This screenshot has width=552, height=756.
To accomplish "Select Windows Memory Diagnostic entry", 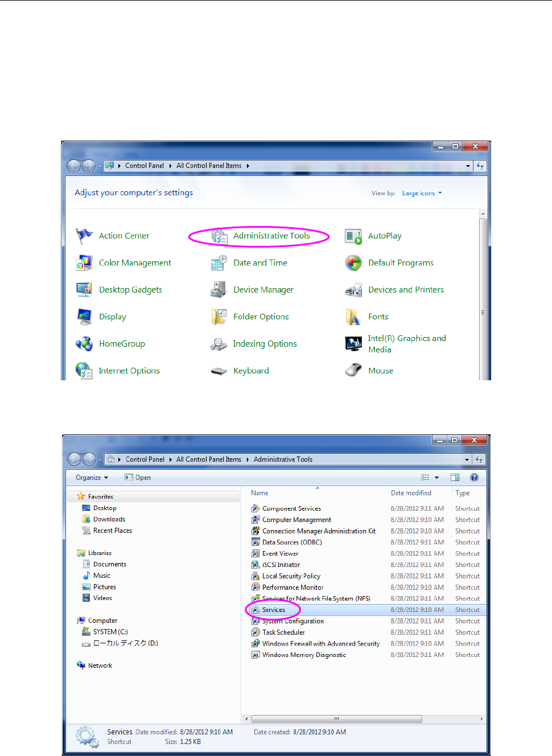I will 304,655.
